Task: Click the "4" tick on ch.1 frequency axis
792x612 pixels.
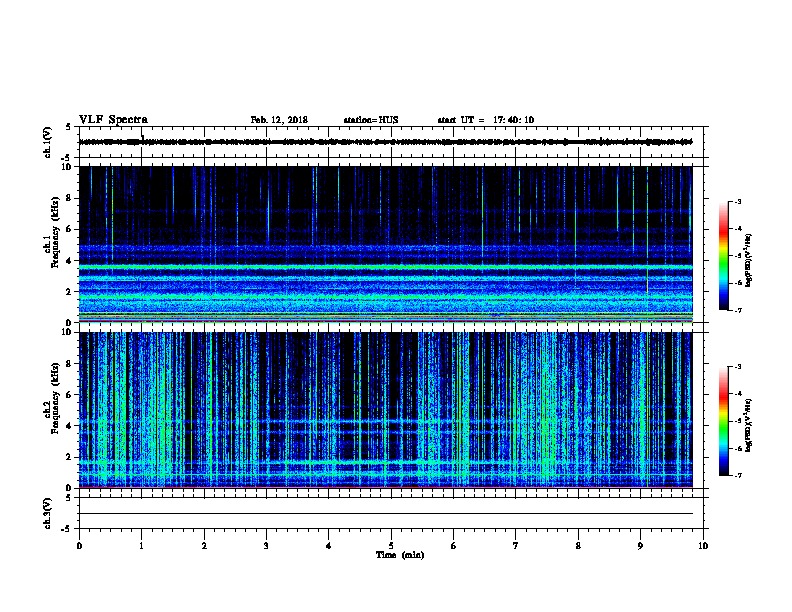Action: (70, 261)
